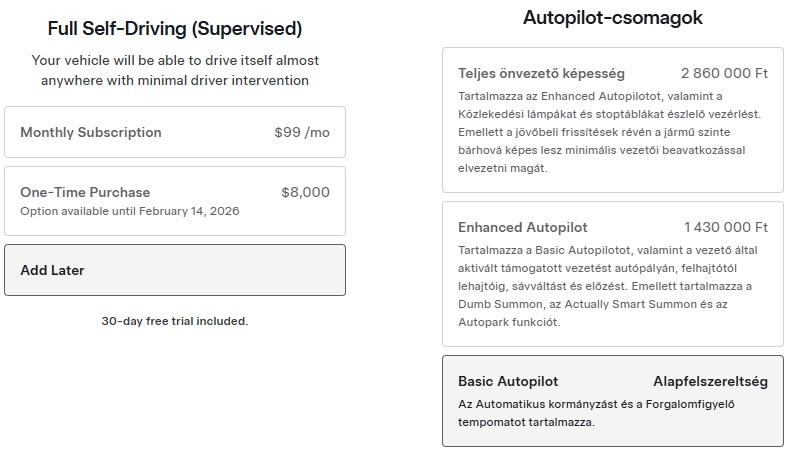The width and height of the screenshot is (794, 455).
Task: Click the Dumb Summon description paragraph
Action: pos(605,286)
